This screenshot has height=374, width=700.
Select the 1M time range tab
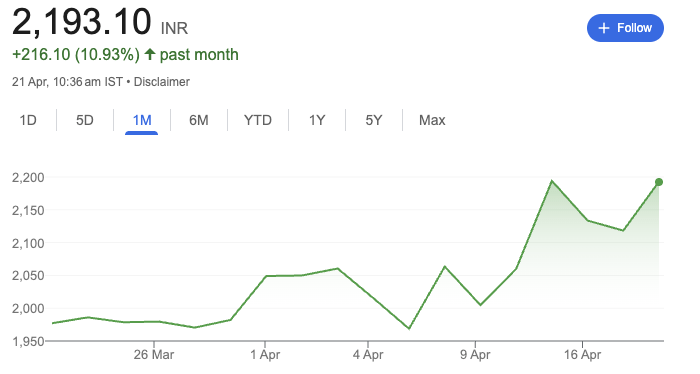pyautogui.click(x=142, y=120)
